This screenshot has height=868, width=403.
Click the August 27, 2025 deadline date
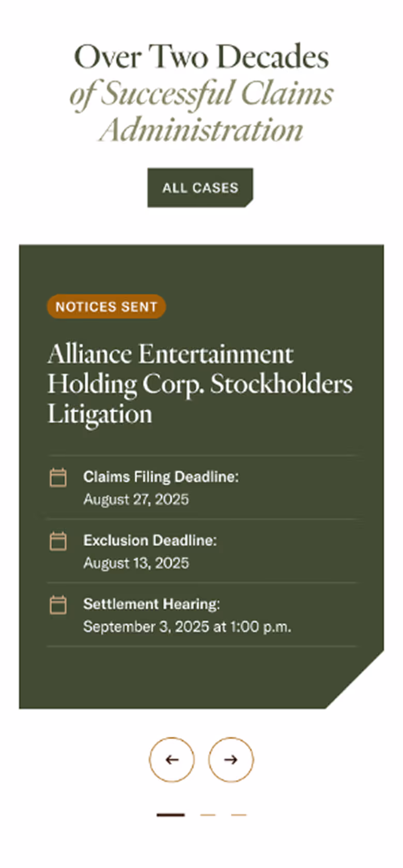point(136,499)
